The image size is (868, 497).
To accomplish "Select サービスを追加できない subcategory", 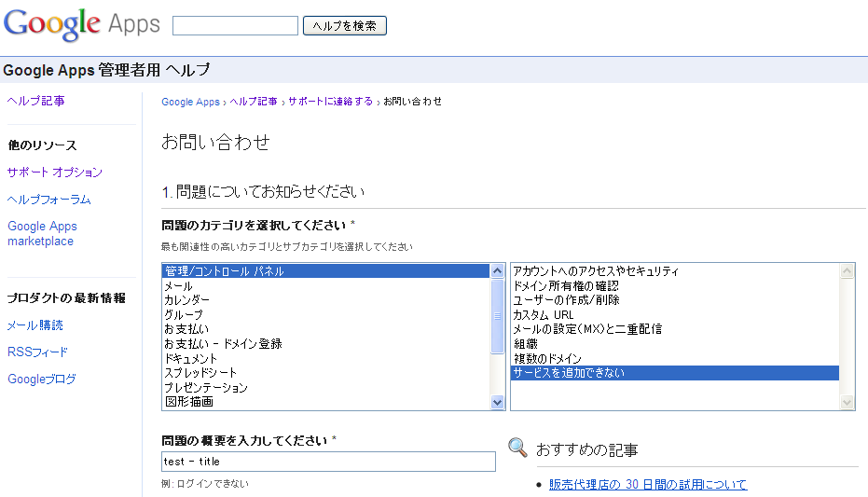I will tap(675, 372).
